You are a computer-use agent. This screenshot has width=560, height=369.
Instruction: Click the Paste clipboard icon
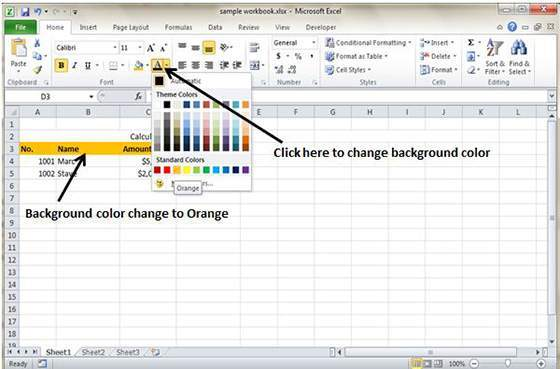[18, 48]
